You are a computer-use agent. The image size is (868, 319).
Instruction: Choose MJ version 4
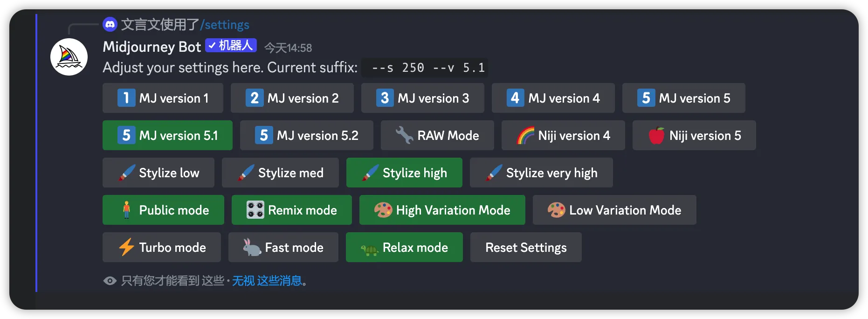[553, 98]
